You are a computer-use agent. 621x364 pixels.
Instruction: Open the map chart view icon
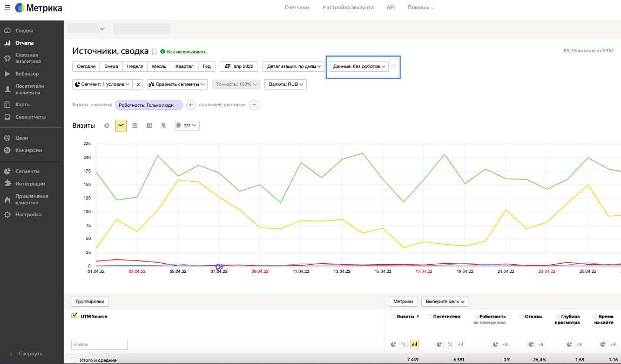(163, 126)
